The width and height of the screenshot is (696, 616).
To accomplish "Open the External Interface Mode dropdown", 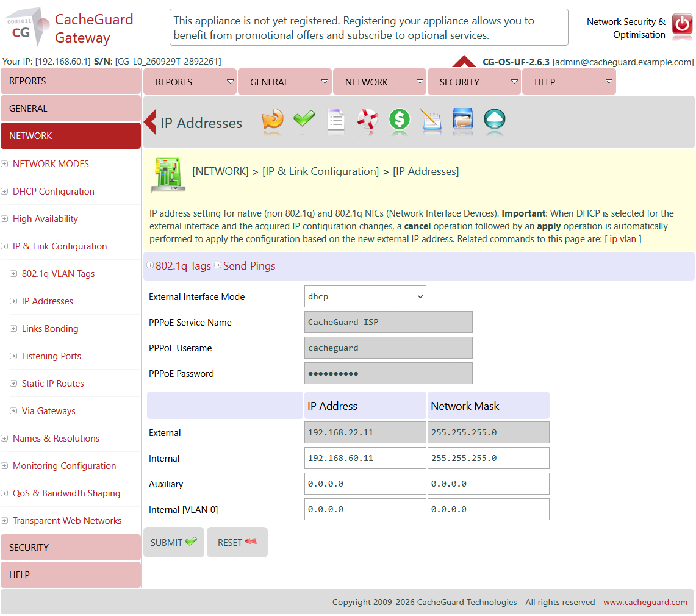I will [365, 297].
